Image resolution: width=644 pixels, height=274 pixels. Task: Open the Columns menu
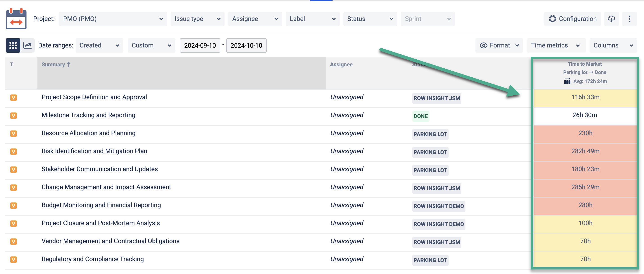tap(613, 45)
